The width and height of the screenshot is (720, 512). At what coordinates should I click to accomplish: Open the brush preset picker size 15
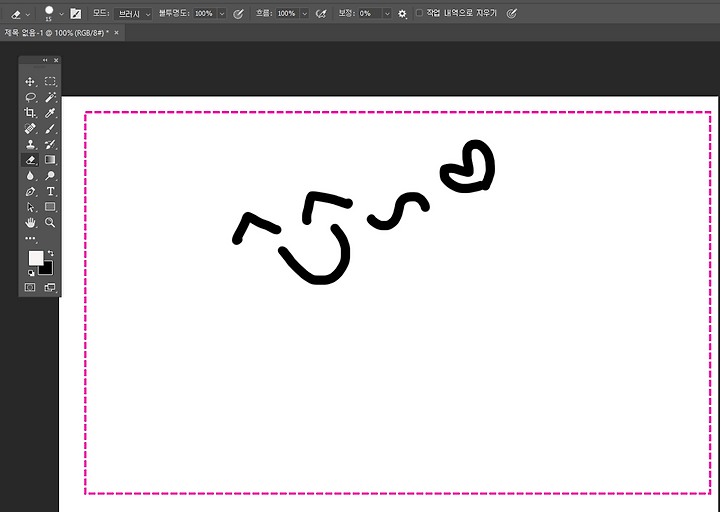(53, 13)
